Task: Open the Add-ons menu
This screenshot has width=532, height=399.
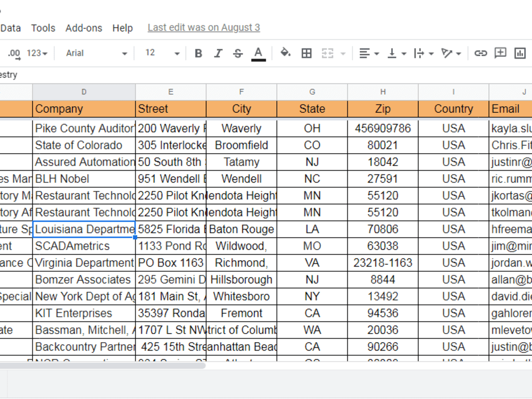Action: coord(84,28)
